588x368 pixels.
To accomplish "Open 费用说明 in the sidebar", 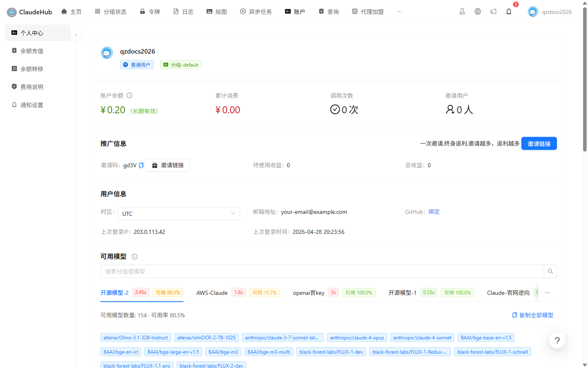I will click(38, 87).
